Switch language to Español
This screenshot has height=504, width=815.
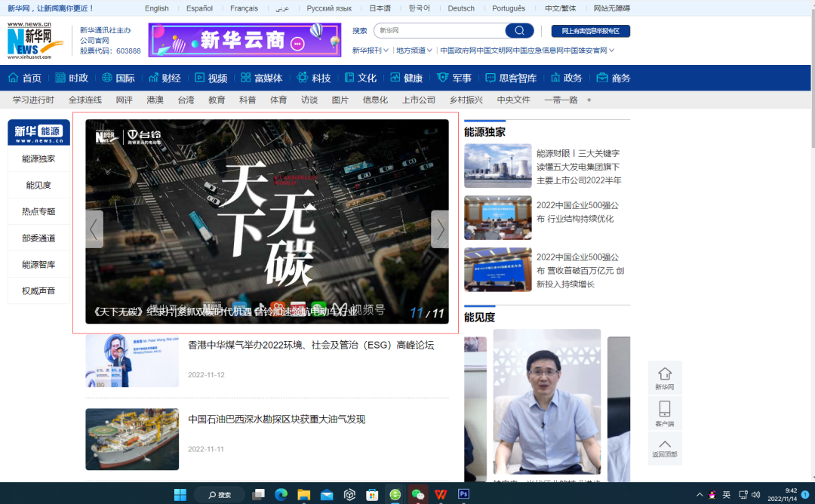coord(199,8)
